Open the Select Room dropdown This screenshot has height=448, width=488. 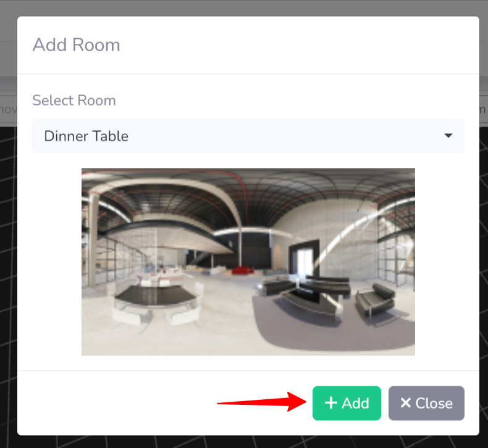coord(248,136)
